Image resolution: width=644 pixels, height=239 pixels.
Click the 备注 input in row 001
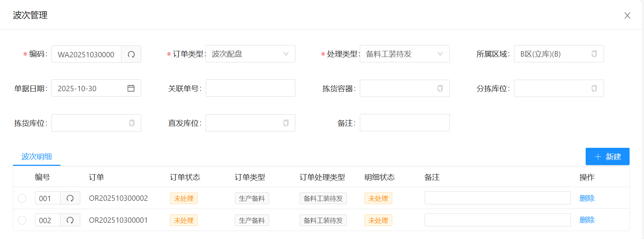(x=497, y=198)
